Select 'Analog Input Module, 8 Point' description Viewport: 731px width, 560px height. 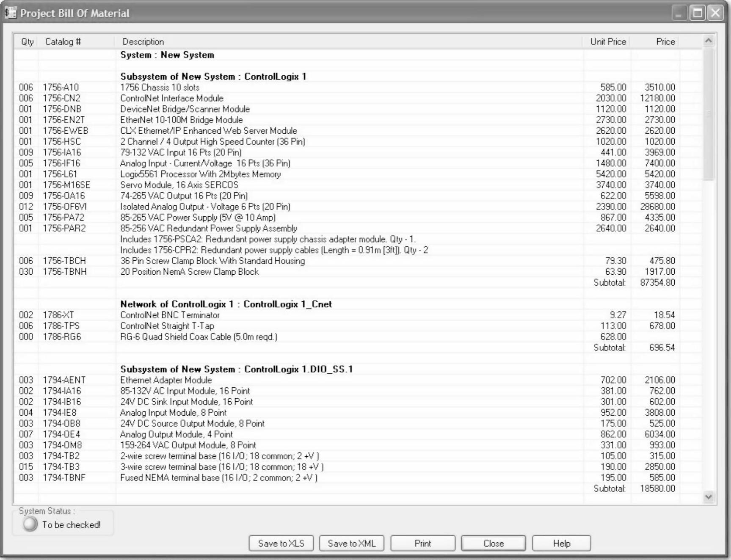(x=174, y=413)
